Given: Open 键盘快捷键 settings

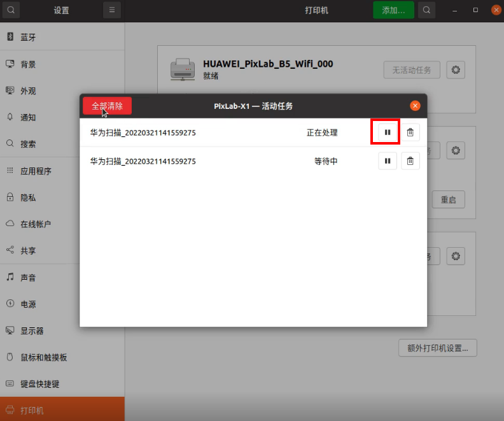Looking at the screenshot, I should (x=62, y=383).
